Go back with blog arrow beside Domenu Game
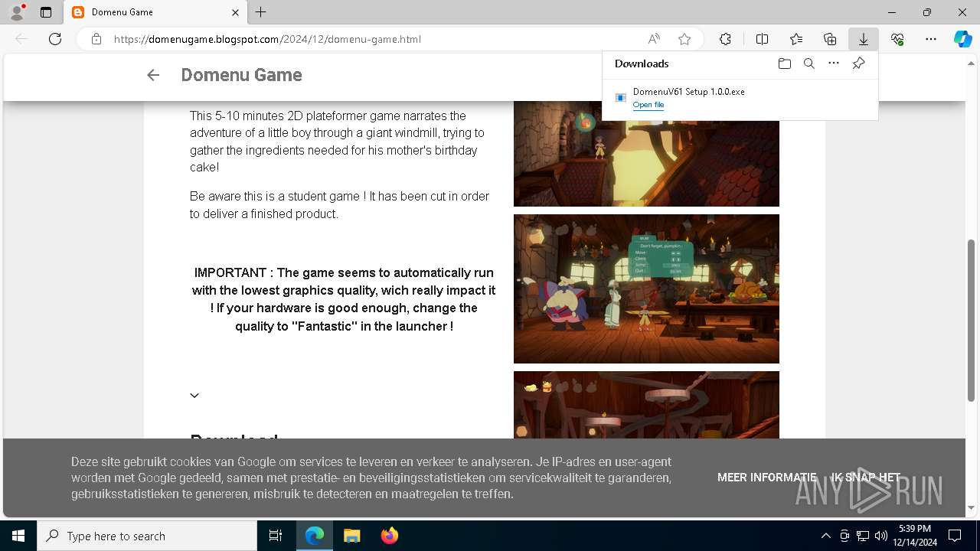This screenshot has height=551, width=980. (153, 75)
